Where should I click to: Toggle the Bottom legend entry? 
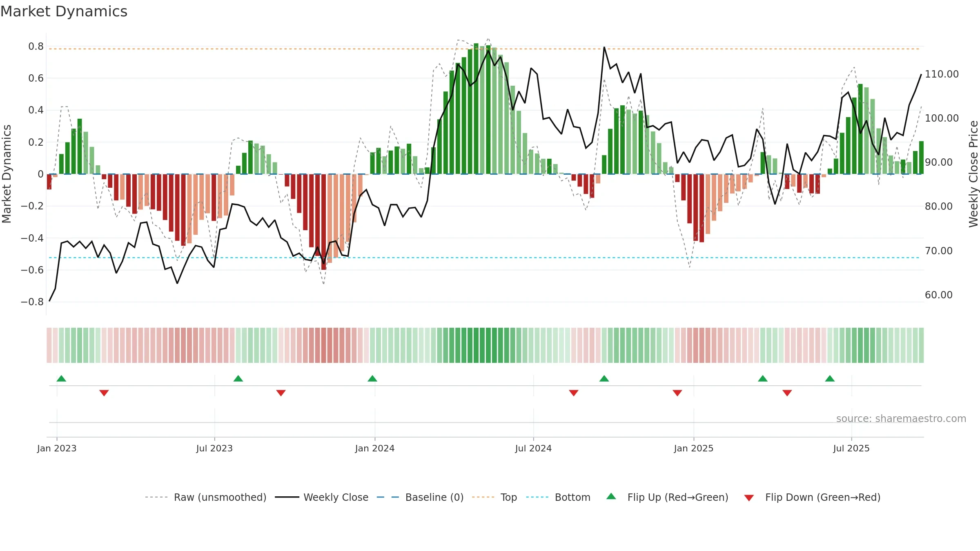tap(558, 497)
